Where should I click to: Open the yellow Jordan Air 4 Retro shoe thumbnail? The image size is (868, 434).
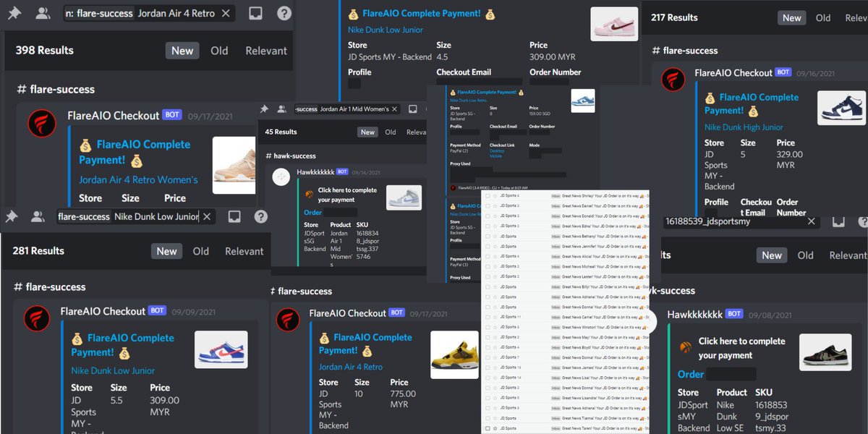(x=454, y=354)
